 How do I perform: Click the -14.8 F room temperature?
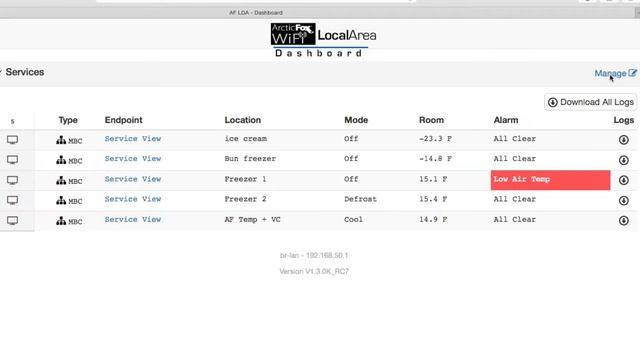(x=435, y=159)
